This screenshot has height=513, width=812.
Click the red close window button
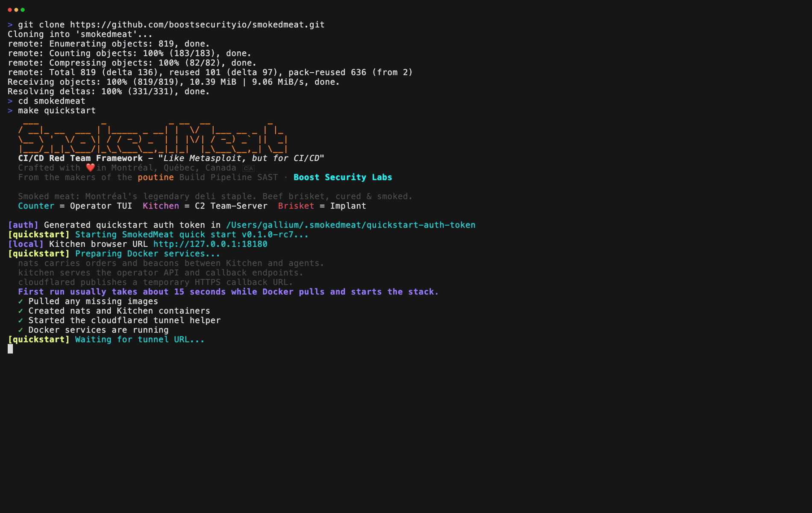pyautogui.click(x=10, y=10)
